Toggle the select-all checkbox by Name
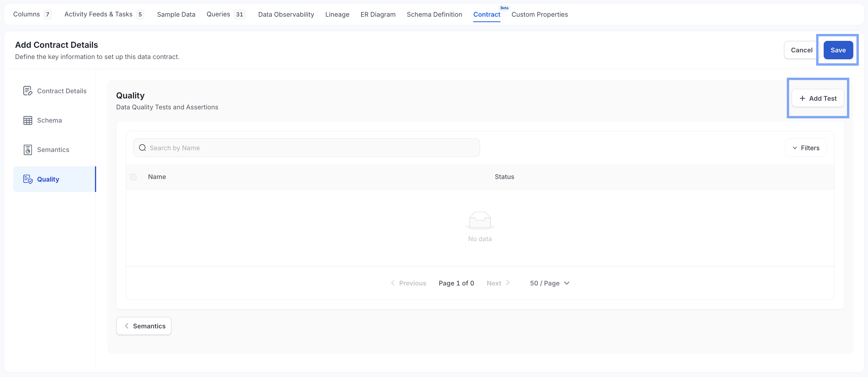This screenshot has height=377, width=868. pos(134,177)
